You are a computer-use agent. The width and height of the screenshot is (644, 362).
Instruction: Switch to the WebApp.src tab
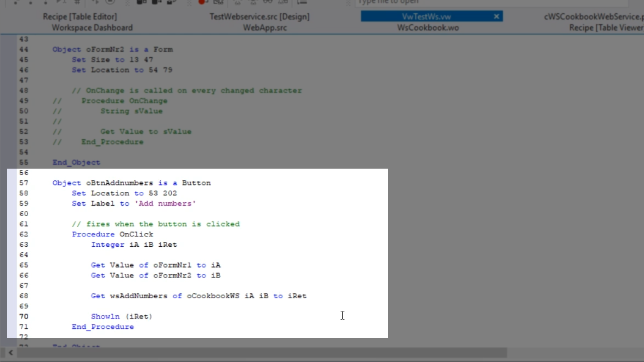(265, 28)
